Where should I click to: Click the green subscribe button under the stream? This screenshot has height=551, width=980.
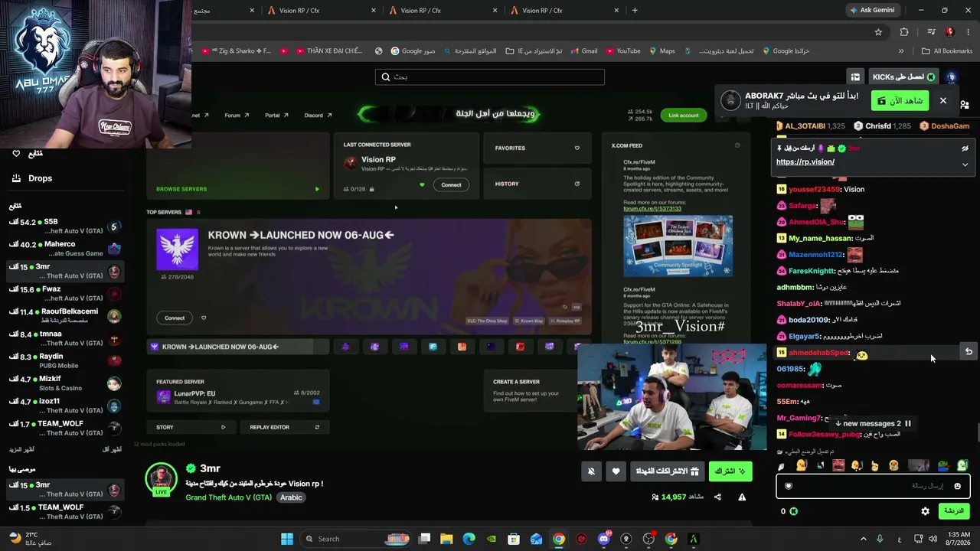(730, 471)
